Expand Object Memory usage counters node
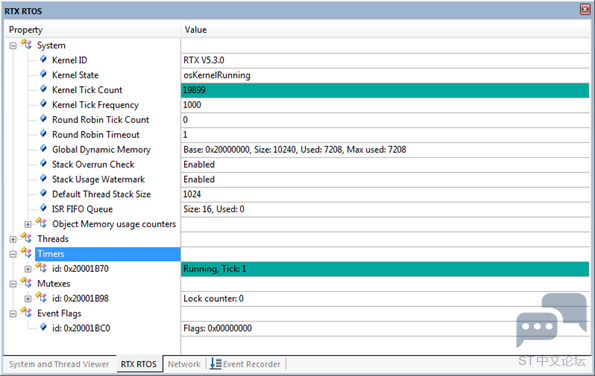The height and width of the screenshot is (376, 595). point(28,224)
